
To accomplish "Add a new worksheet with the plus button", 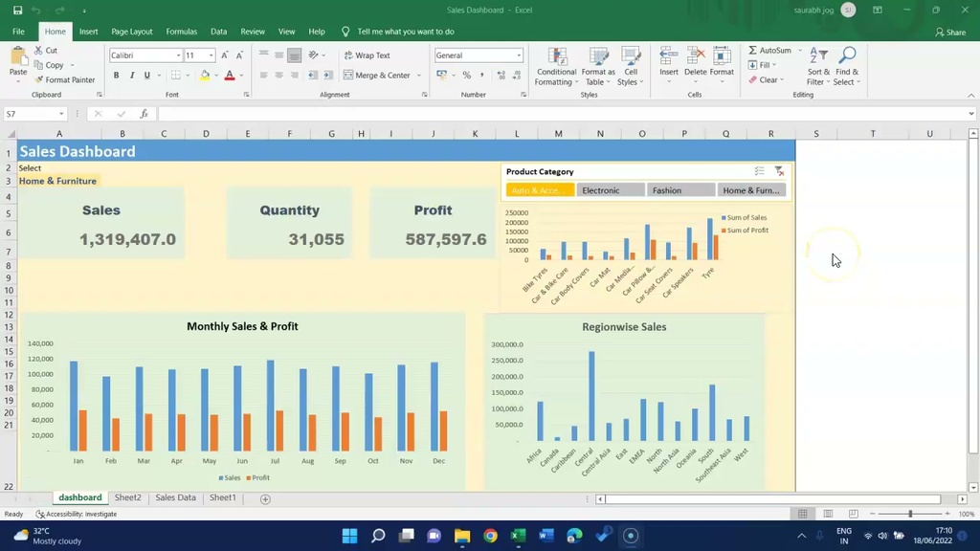I will pos(265,498).
